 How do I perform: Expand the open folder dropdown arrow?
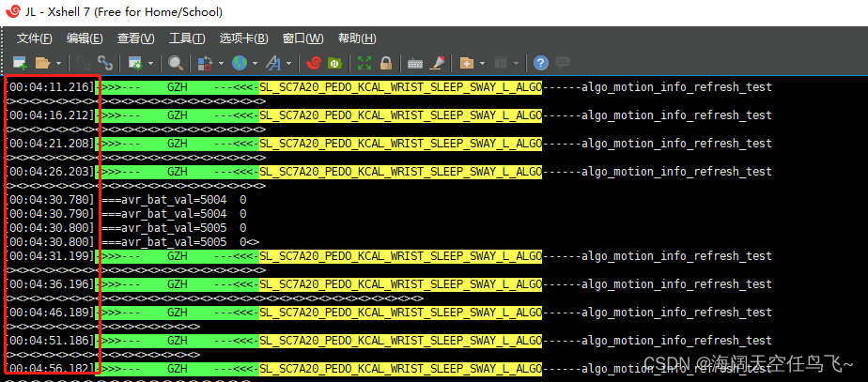(x=58, y=64)
